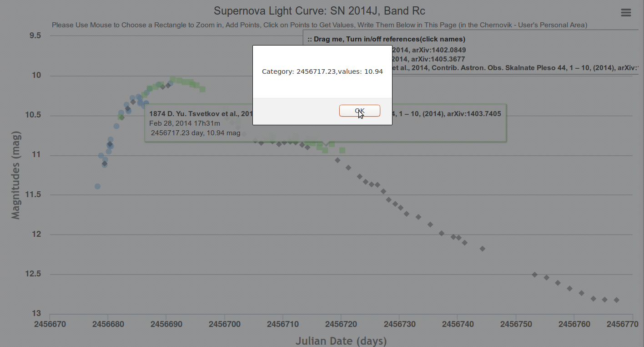The height and width of the screenshot is (347, 644).
Task: Click the last green square near 2456720
Action: pos(342,150)
